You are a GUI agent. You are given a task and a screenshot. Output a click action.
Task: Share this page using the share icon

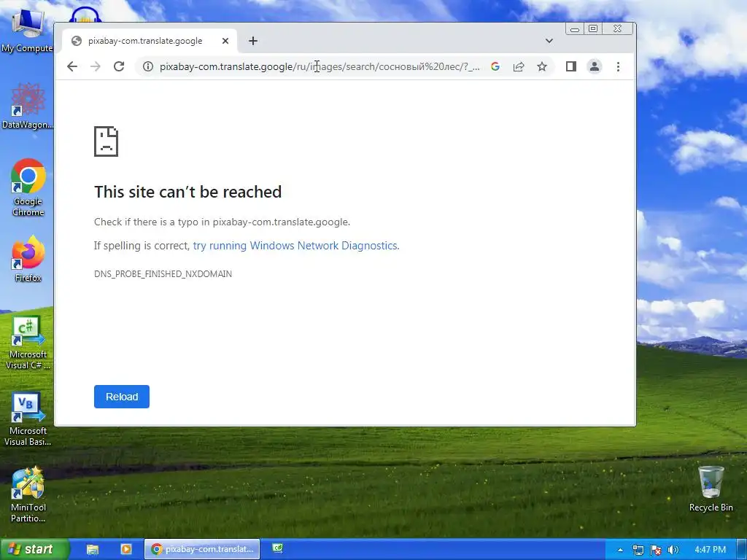pyautogui.click(x=519, y=66)
